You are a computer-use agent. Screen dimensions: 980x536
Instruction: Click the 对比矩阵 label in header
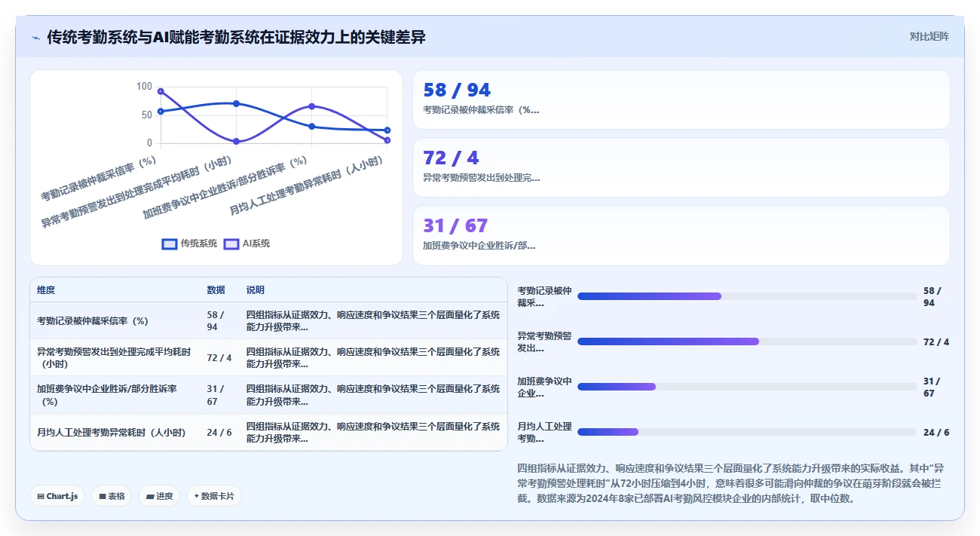(x=929, y=36)
